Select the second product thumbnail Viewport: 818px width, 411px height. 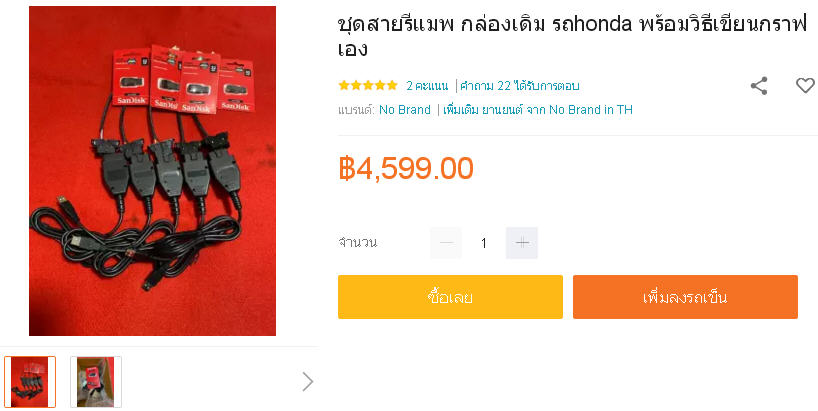pos(96,382)
